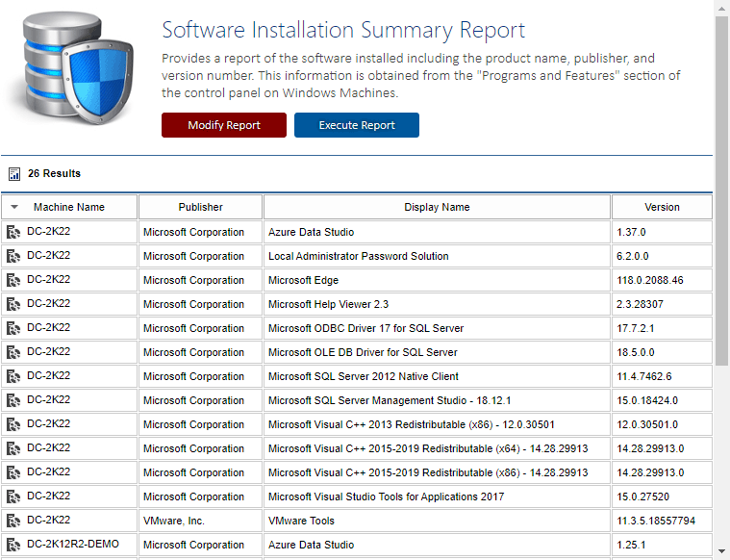This screenshot has width=730, height=560.
Task: Click the Software Installation Summary Report title
Action: point(343,31)
